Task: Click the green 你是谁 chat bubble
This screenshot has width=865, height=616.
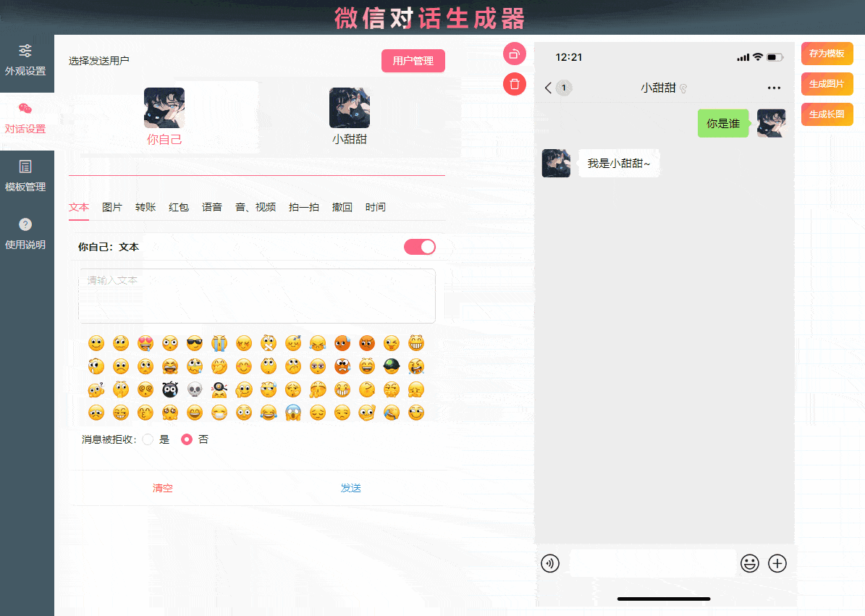Action: click(x=723, y=123)
